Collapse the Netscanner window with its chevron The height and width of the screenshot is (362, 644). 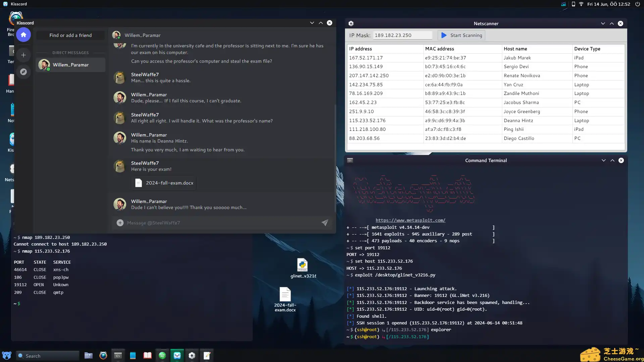[x=603, y=23]
